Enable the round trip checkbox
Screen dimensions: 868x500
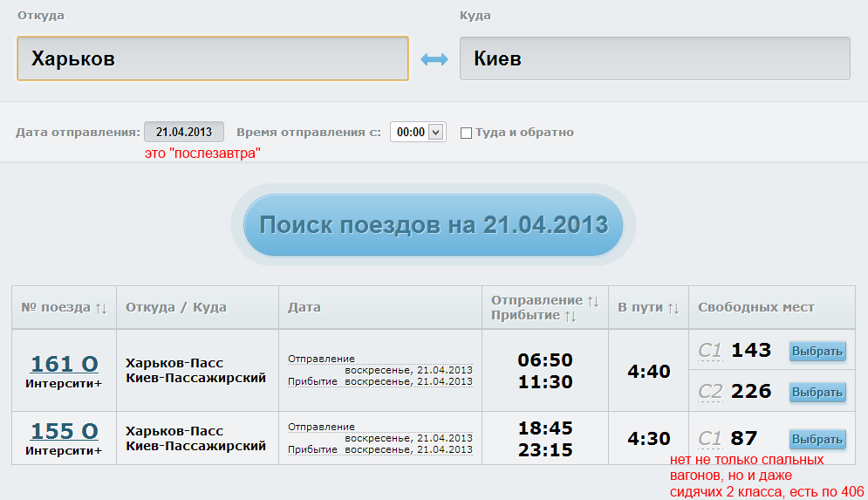[466, 133]
